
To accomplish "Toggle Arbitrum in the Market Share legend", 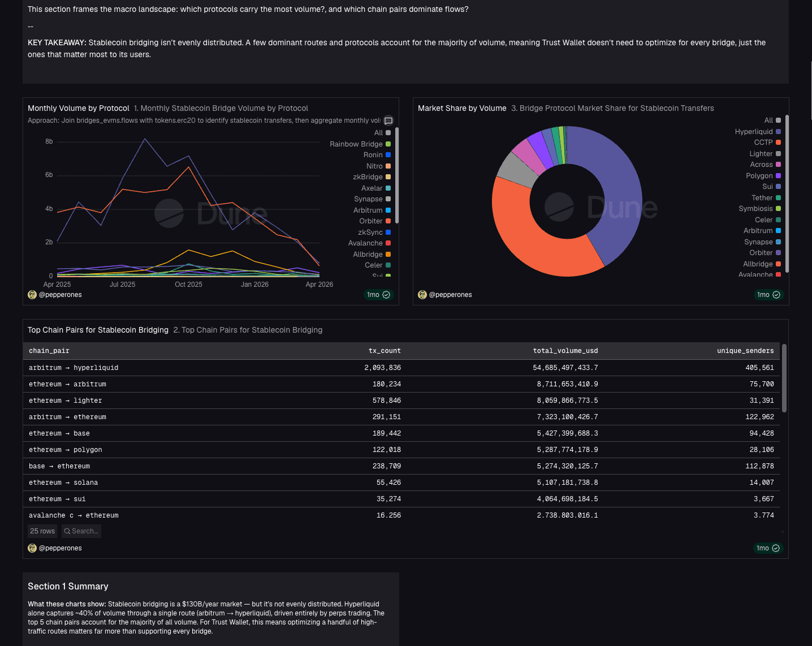I will coord(762,231).
